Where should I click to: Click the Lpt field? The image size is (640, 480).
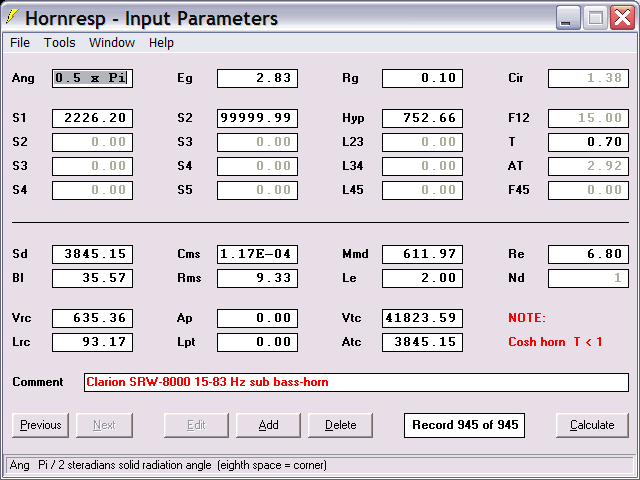tap(258, 342)
